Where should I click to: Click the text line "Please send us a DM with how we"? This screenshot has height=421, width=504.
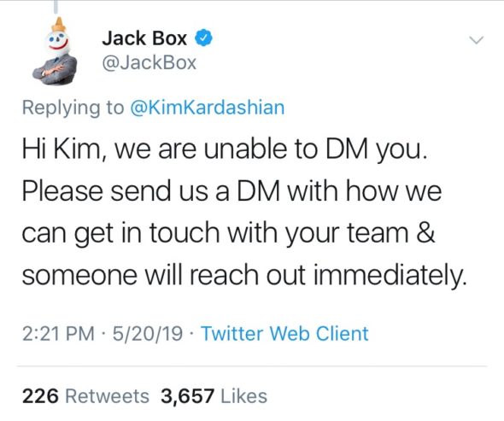(231, 191)
